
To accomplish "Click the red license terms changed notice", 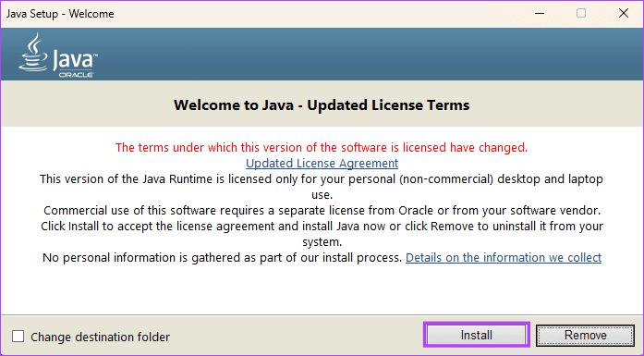I will (322, 148).
